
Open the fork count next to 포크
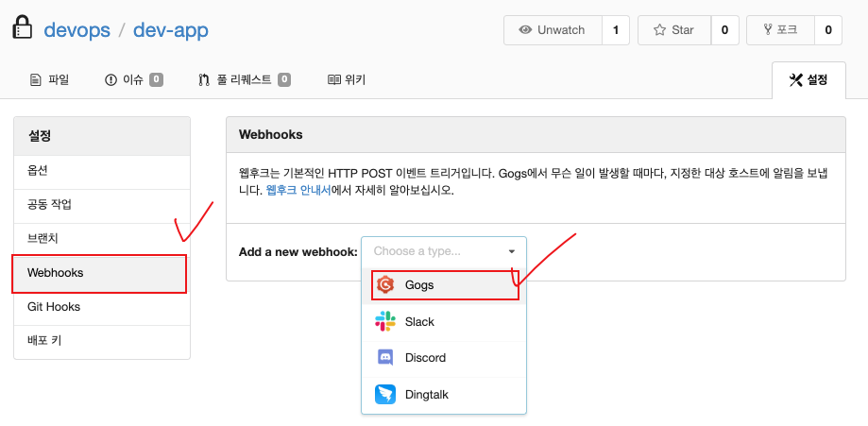(x=828, y=30)
